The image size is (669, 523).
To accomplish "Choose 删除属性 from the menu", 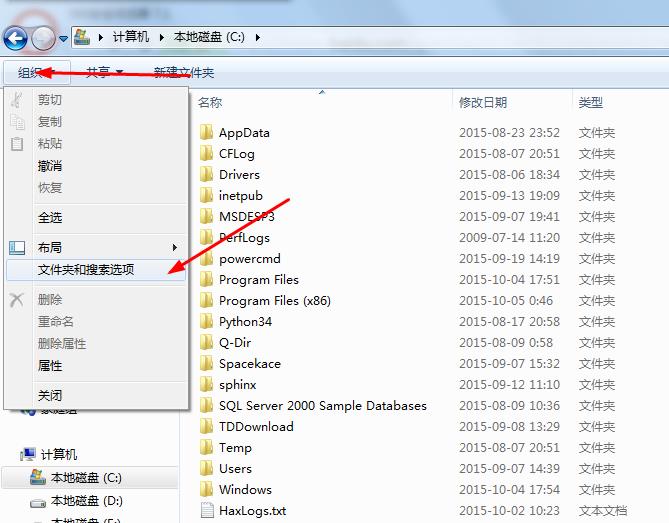I will click(x=62, y=343).
